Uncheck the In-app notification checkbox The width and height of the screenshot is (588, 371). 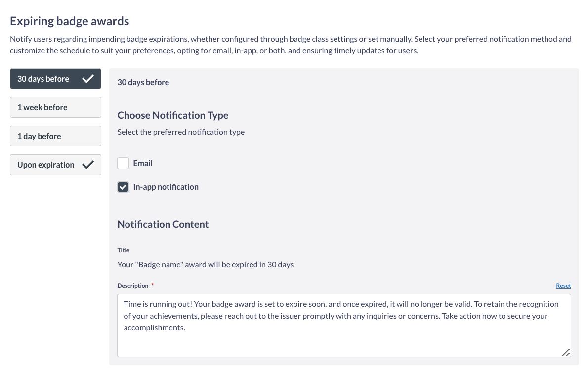pyautogui.click(x=123, y=187)
